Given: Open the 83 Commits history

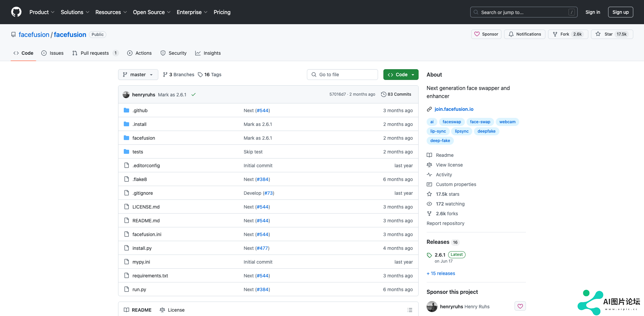Looking at the screenshot, I should (396, 94).
